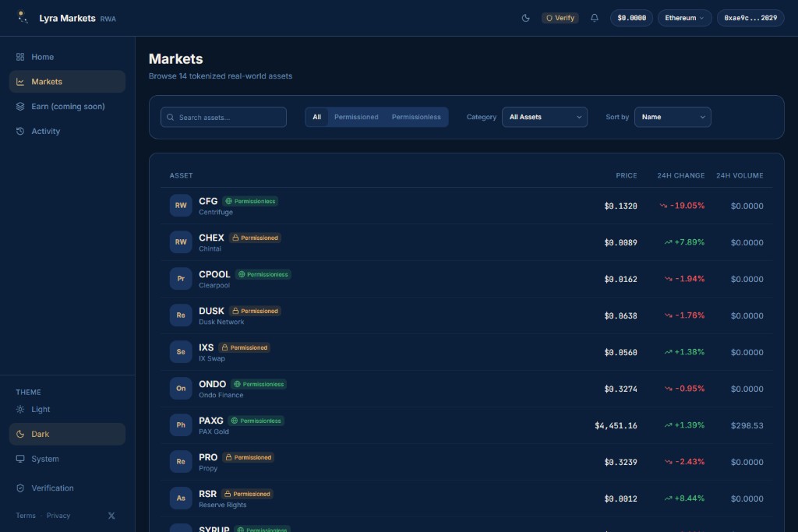This screenshot has height=532, width=798.
Task: Open wallet address 0xae9c...2029 menu
Action: 750,18
